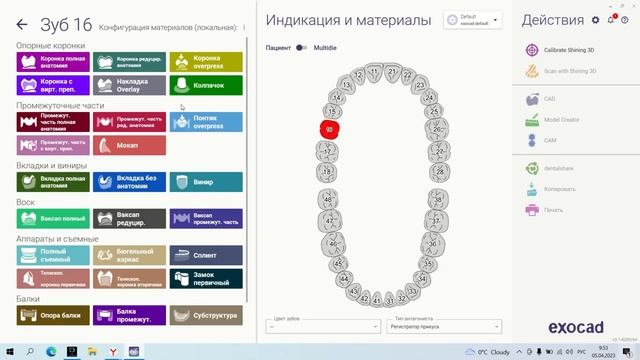Viewport: 640px width, 360px height.
Task: Select Вкладка без анатомии
Action: point(129,182)
